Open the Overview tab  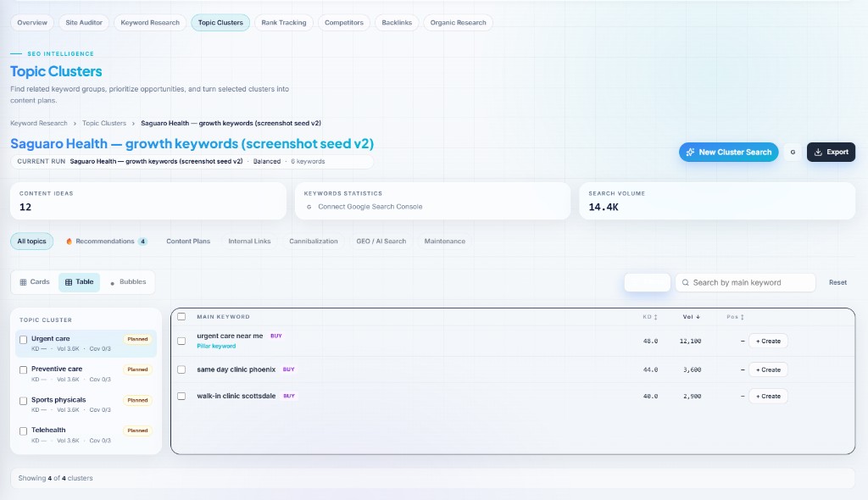coord(32,23)
